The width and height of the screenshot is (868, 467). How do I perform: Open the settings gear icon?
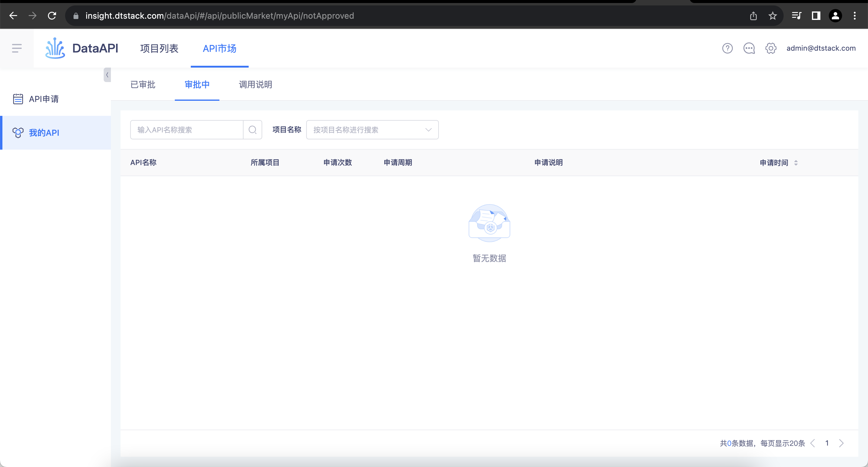pos(771,48)
